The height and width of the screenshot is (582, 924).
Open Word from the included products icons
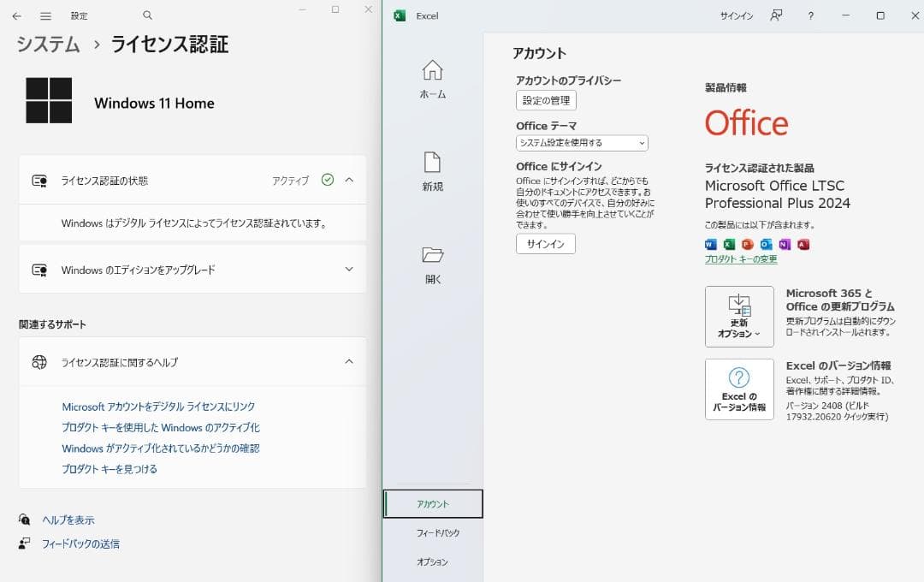[711, 245]
